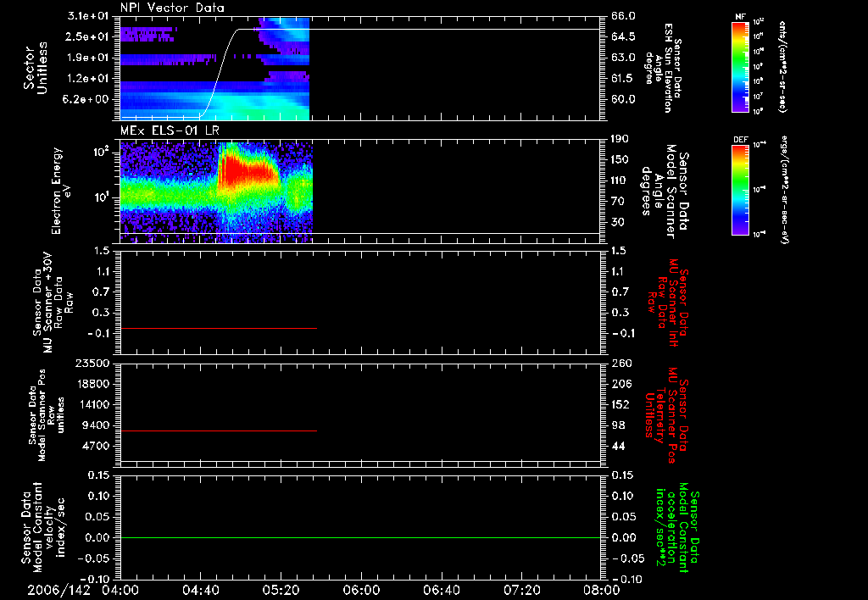Click the '06:40' time axis label
The height and width of the screenshot is (600, 868).
[x=441, y=591]
